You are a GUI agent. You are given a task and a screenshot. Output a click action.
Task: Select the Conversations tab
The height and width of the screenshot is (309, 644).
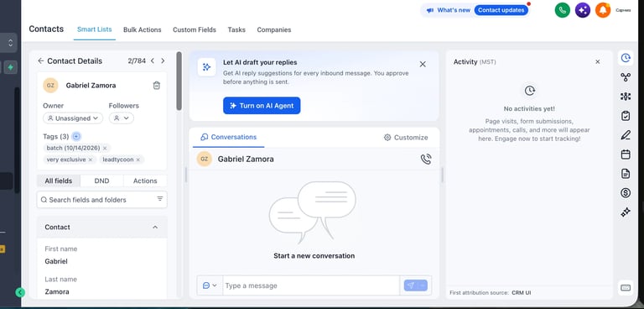click(x=228, y=137)
